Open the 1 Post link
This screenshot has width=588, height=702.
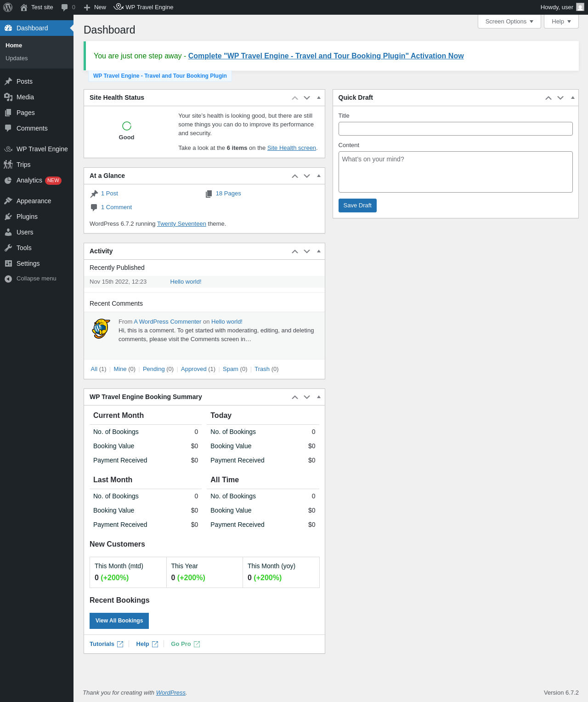109,194
